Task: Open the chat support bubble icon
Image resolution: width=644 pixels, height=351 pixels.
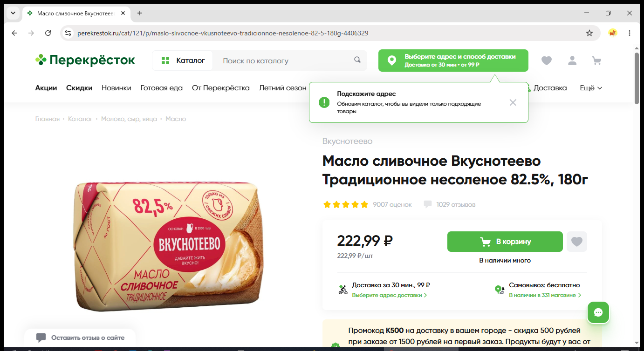Action: tap(598, 313)
